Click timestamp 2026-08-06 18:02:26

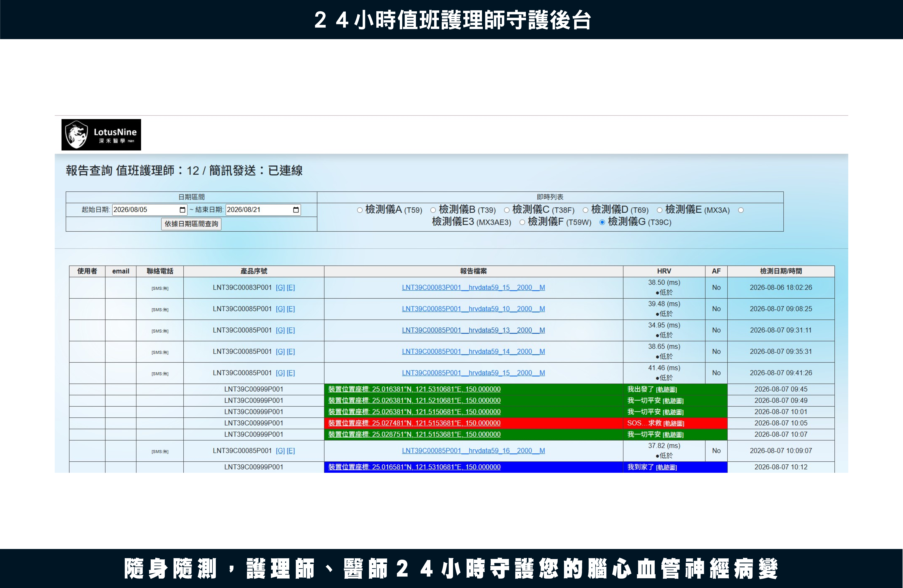pyautogui.click(x=781, y=288)
